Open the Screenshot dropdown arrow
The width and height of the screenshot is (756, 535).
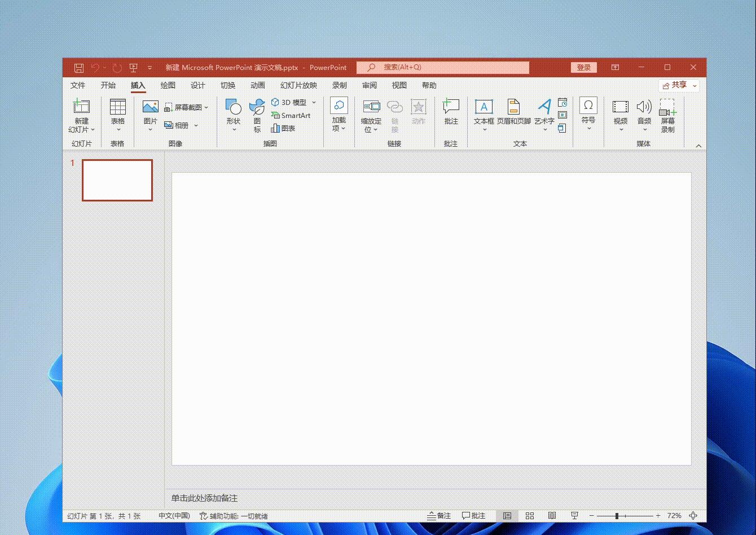pyautogui.click(x=206, y=107)
